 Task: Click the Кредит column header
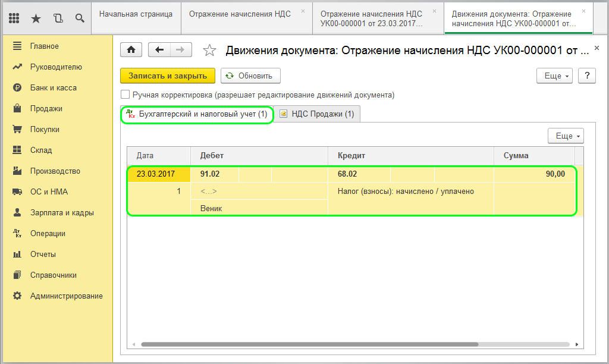[x=411, y=155]
